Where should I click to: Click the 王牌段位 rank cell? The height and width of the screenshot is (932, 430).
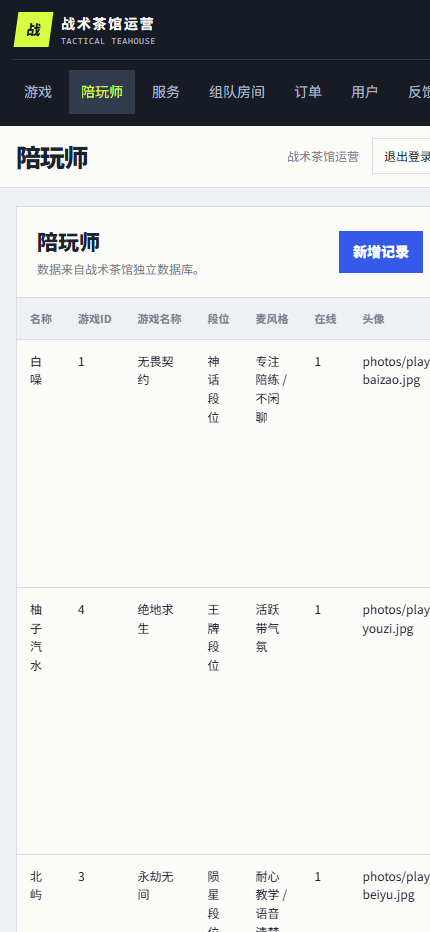214,638
